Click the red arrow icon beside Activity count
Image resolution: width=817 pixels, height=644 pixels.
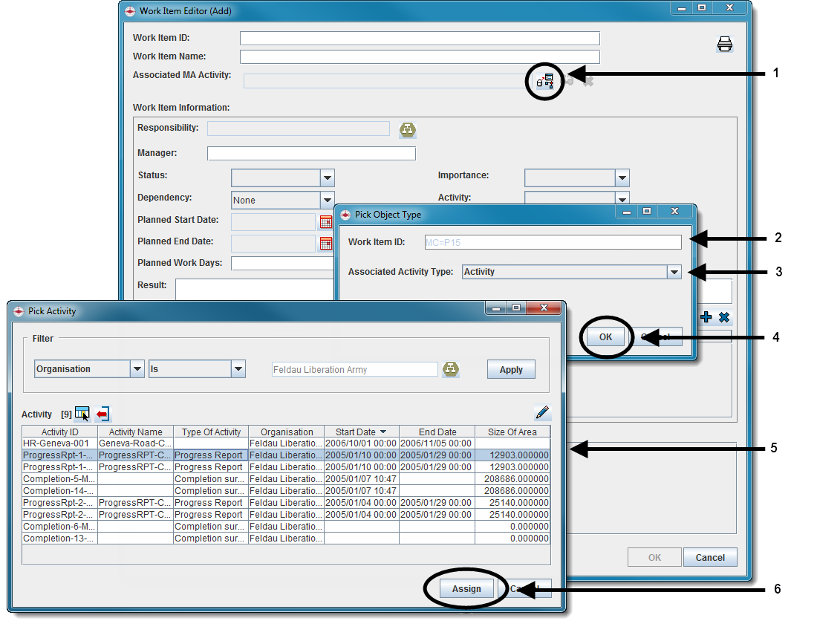(x=102, y=414)
